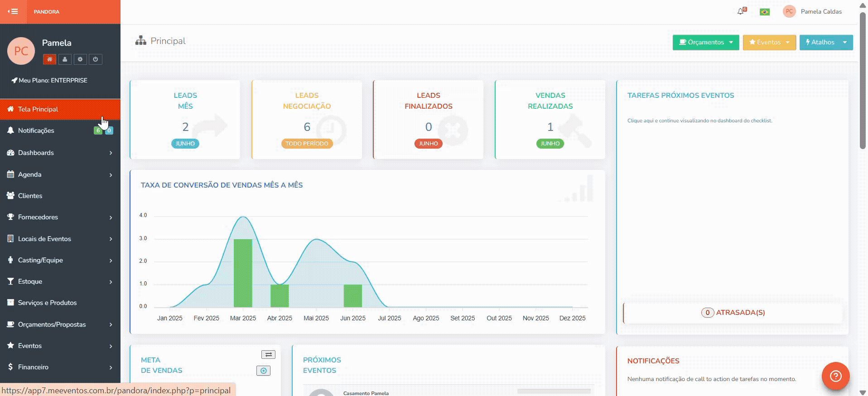This screenshot has height=396, width=868.
Task: Click the Dashboards gauge icon
Action: 10,153
